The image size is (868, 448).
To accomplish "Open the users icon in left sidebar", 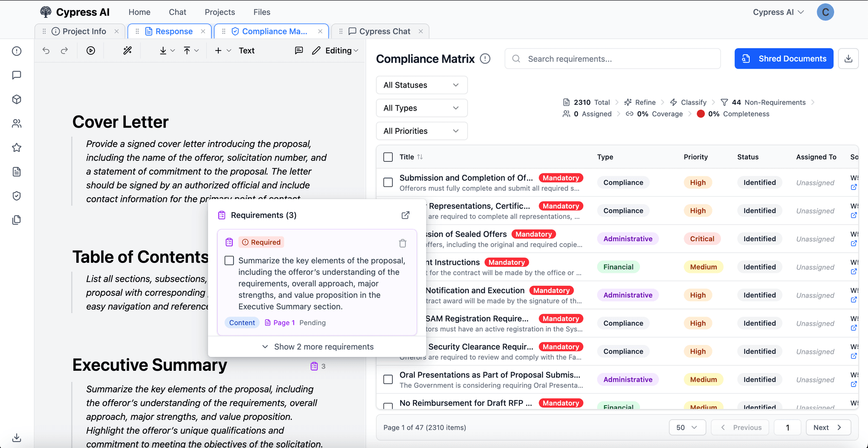I will tap(17, 123).
